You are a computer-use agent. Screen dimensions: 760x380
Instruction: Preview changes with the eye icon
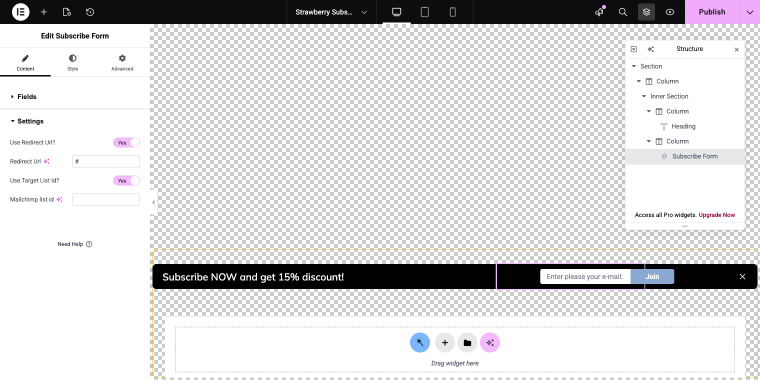(670, 12)
